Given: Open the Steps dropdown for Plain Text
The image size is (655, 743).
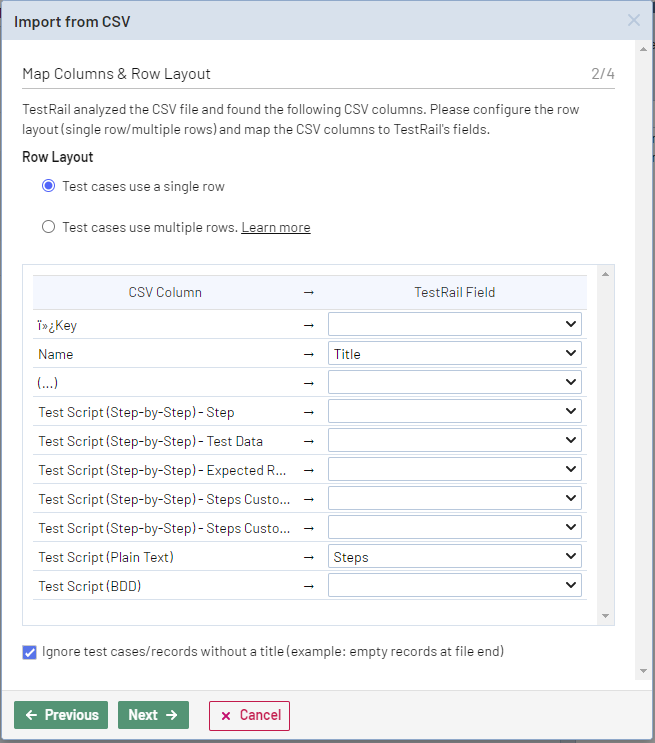Looking at the screenshot, I should pyautogui.click(x=454, y=557).
